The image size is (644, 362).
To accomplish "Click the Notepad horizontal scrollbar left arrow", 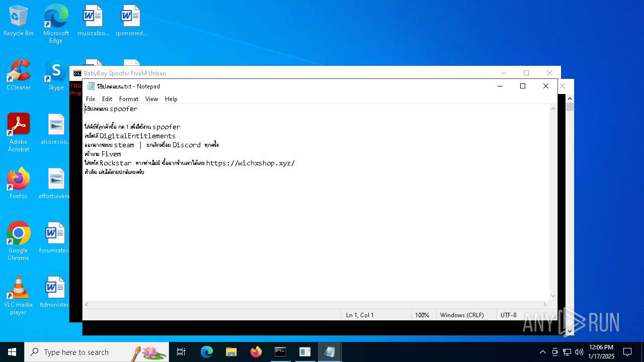I will [87, 305].
